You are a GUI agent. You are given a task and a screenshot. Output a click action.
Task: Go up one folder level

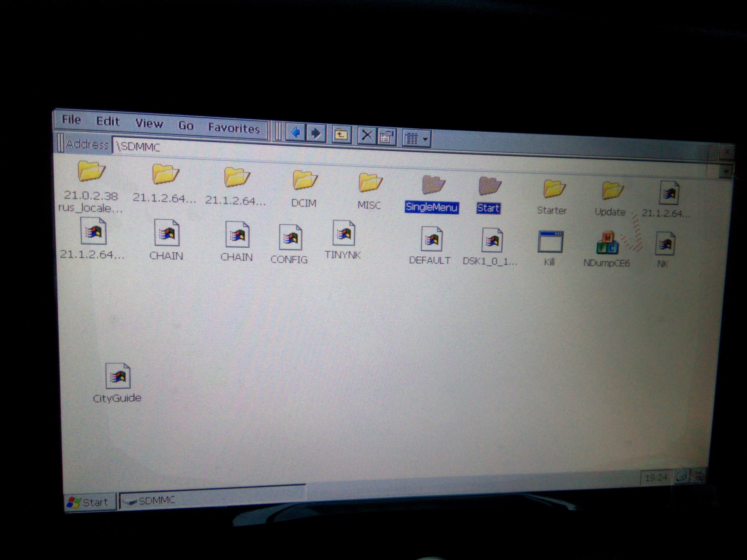pos(341,135)
